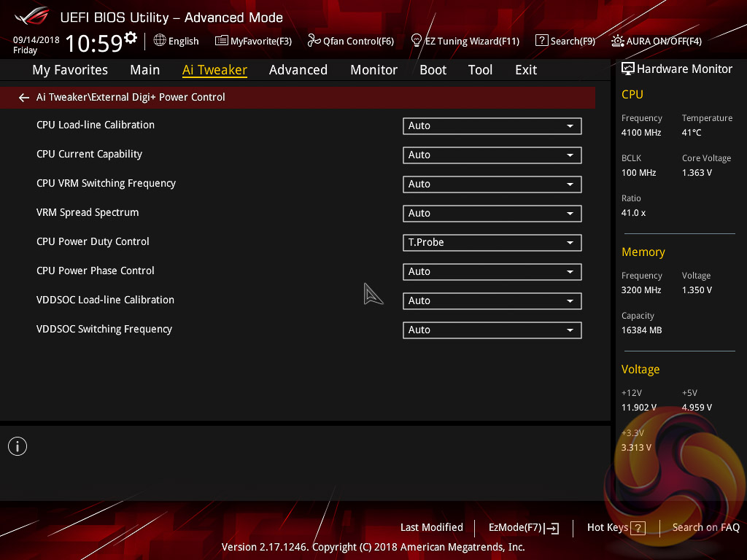This screenshot has width=747, height=560.
Task: Go to the Boot tab
Action: pyautogui.click(x=433, y=70)
